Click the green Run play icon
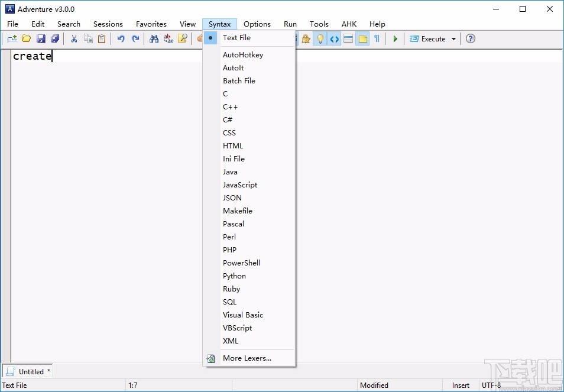Image resolution: width=564 pixels, height=392 pixels. 396,38
